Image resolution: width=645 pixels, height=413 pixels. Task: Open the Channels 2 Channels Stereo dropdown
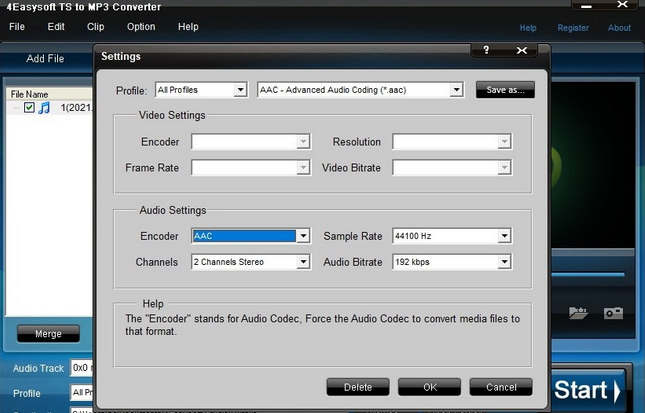click(251, 262)
